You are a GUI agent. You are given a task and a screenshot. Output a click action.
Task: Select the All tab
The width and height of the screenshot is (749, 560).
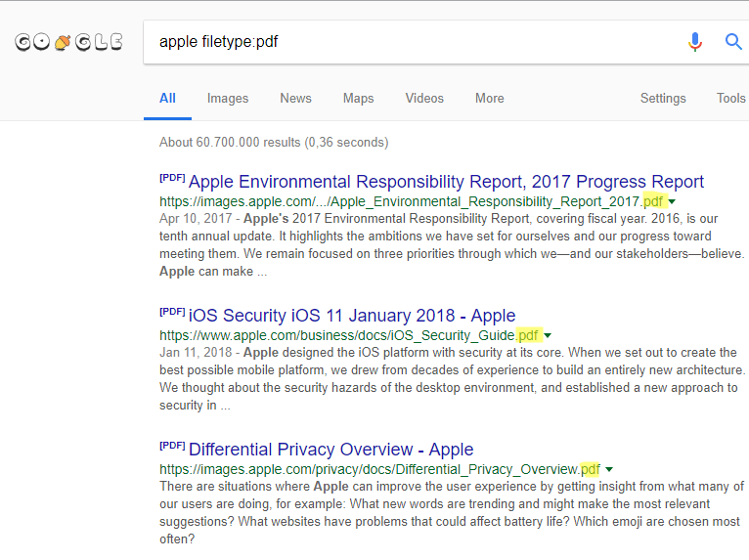click(167, 99)
